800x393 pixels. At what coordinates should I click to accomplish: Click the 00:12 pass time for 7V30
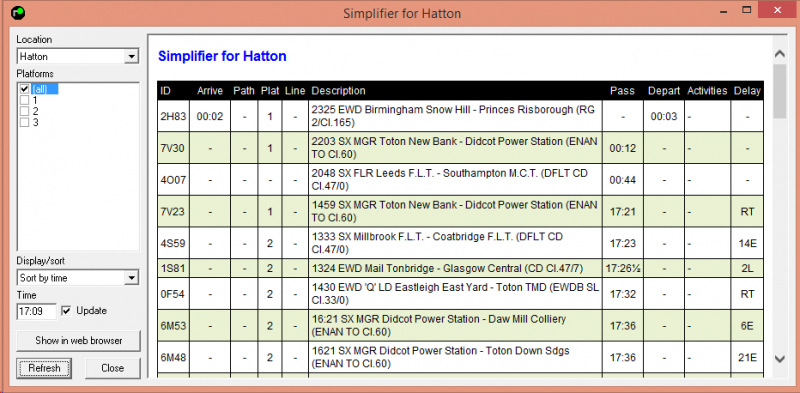[x=623, y=148]
